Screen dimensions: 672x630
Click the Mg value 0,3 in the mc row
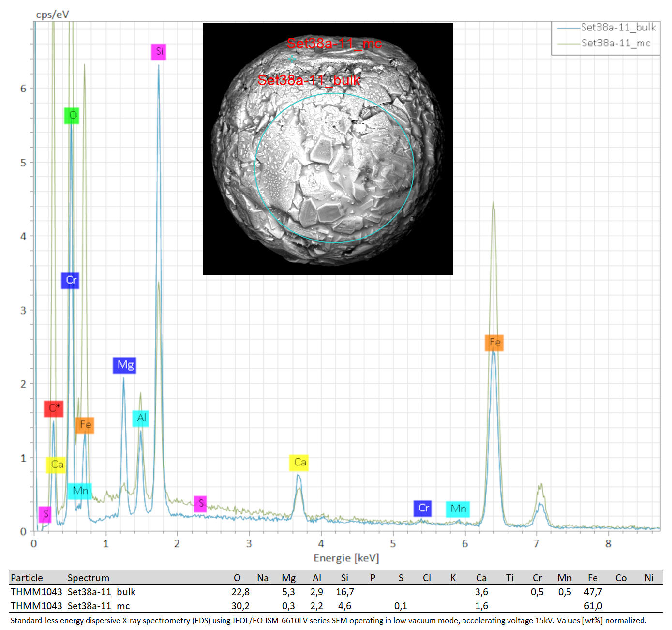coord(288,606)
